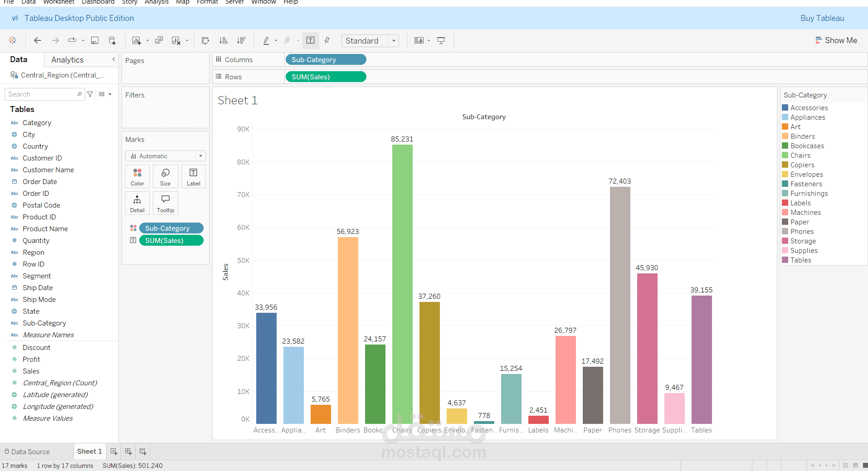Click the Clear Sheet icon
Image resolution: width=868 pixels, height=471 pixels.
coord(176,40)
